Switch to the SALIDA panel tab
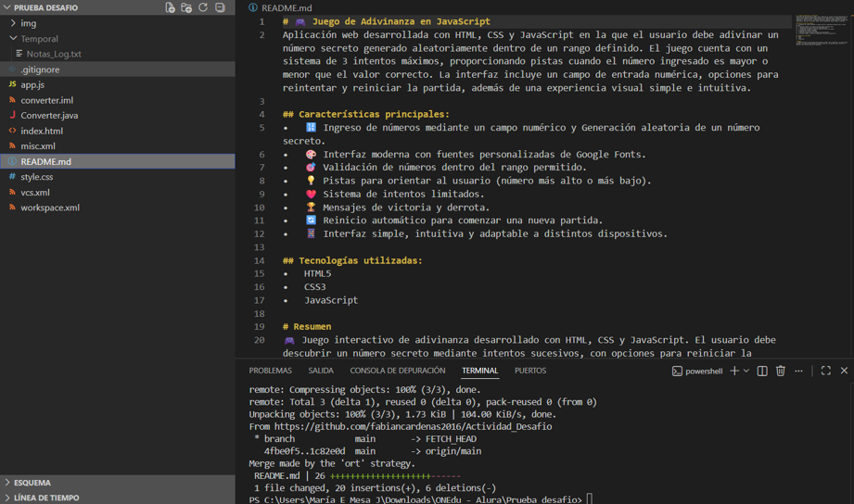Screen dimensions: 854x504 click(321, 371)
